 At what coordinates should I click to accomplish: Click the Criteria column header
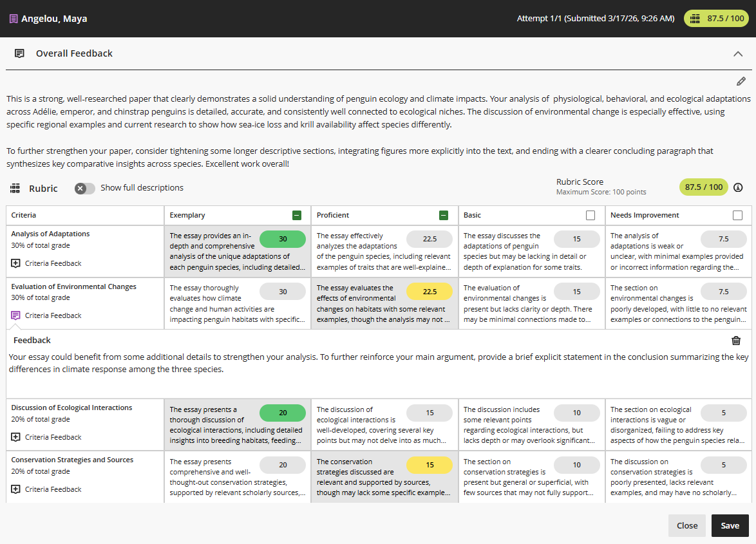24,216
